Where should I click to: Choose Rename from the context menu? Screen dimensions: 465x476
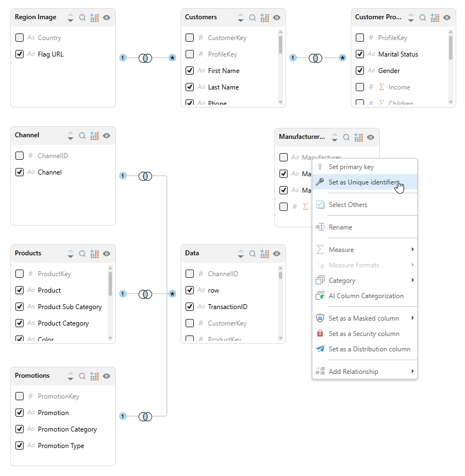340,227
